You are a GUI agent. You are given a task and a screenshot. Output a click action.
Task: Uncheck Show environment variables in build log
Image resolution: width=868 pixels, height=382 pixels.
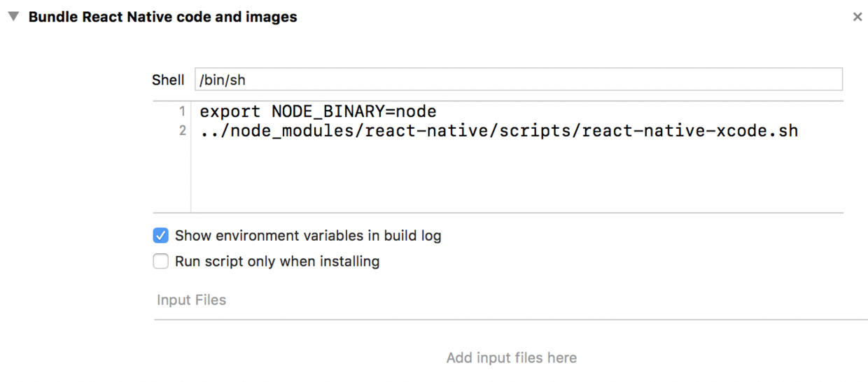click(x=161, y=236)
